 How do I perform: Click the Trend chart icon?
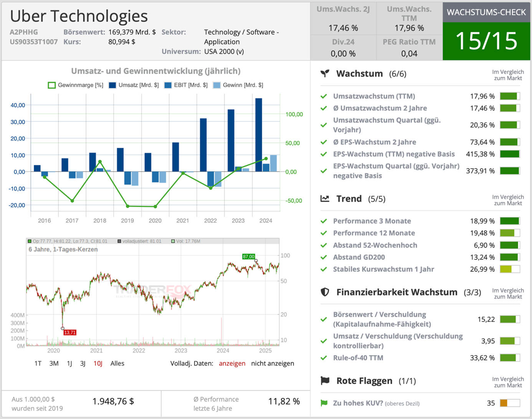pyautogui.click(x=325, y=199)
